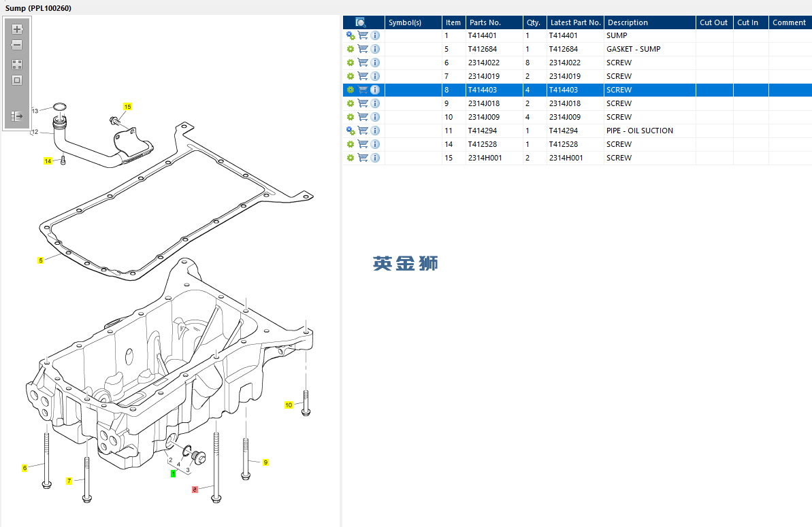Screen dimensions: 812x527
Task: Add screw 2314H001 to cart
Action: tap(363, 158)
